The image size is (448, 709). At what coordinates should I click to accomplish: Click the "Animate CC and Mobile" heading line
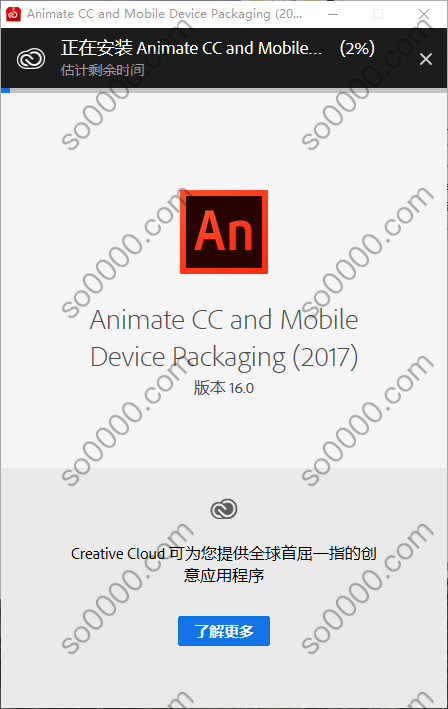pos(224,320)
